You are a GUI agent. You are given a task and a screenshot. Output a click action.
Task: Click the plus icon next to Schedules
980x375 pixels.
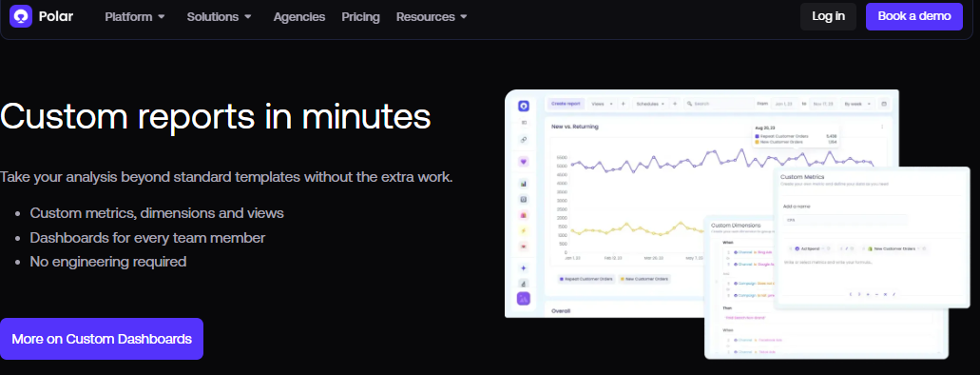pyautogui.click(x=674, y=104)
